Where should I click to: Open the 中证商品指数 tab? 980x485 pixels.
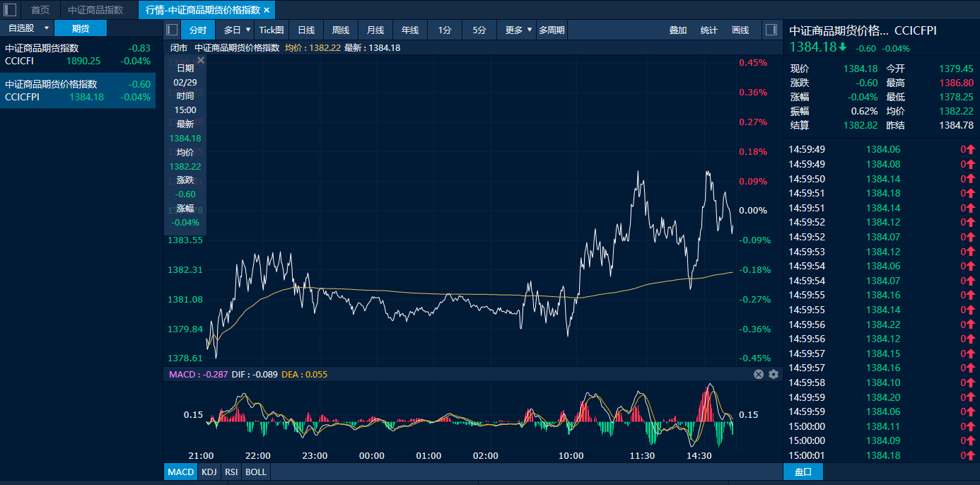tap(95, 10)
